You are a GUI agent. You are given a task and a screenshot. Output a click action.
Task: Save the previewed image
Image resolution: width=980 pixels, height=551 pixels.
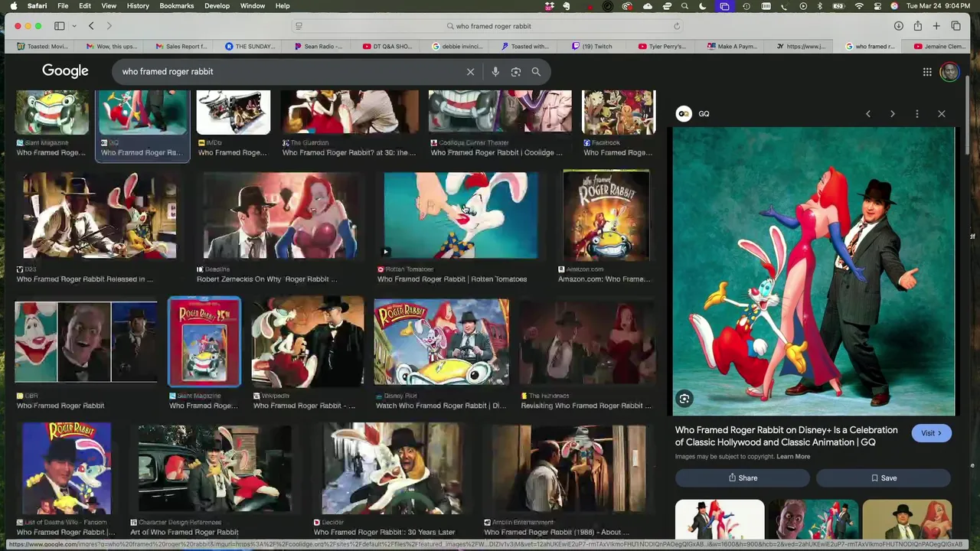point(883,478)
